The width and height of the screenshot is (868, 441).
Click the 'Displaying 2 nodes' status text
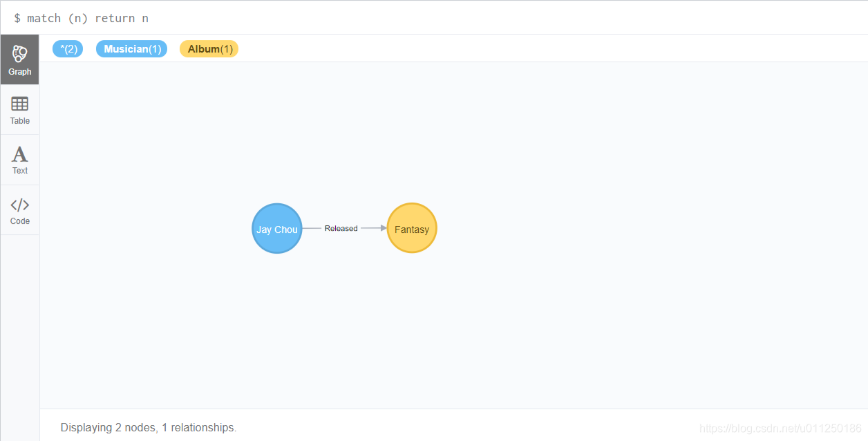tap(149, 427)
